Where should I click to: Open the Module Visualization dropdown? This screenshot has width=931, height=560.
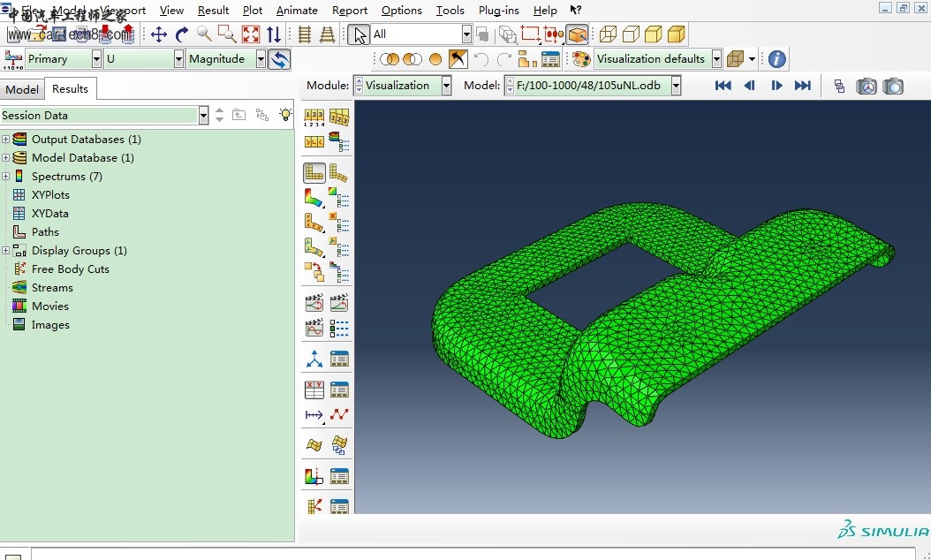(446, 86)
